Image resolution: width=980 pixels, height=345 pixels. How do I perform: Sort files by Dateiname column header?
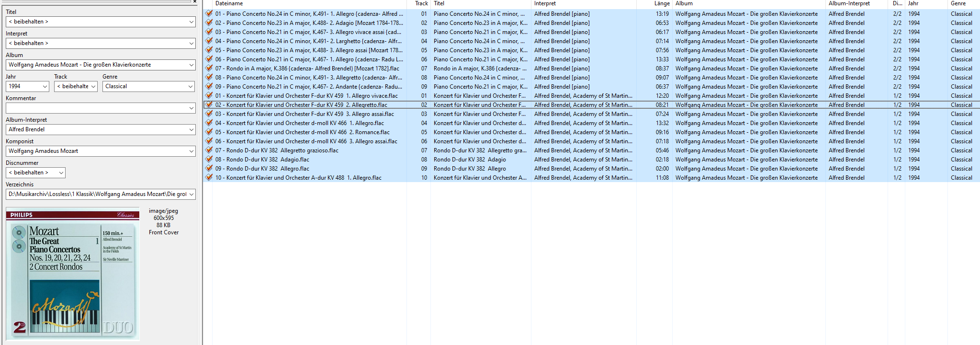click(x=229, y=3)
